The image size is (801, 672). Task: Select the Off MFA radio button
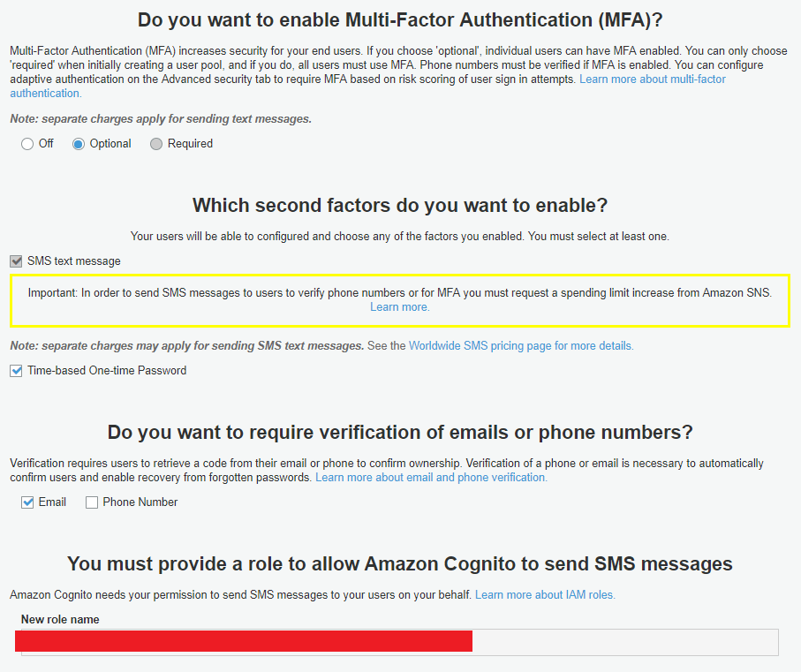[x=27, y=143]
